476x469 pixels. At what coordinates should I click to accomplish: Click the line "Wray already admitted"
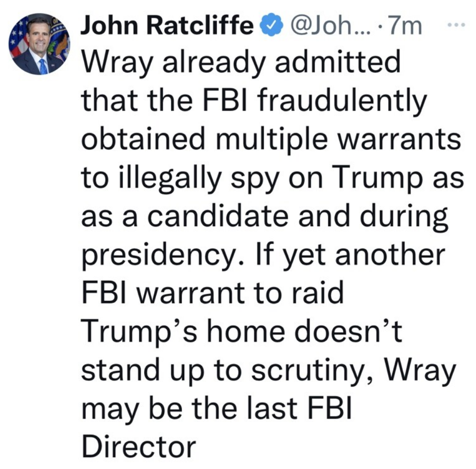pyautogui.click(x=241, y=62)
